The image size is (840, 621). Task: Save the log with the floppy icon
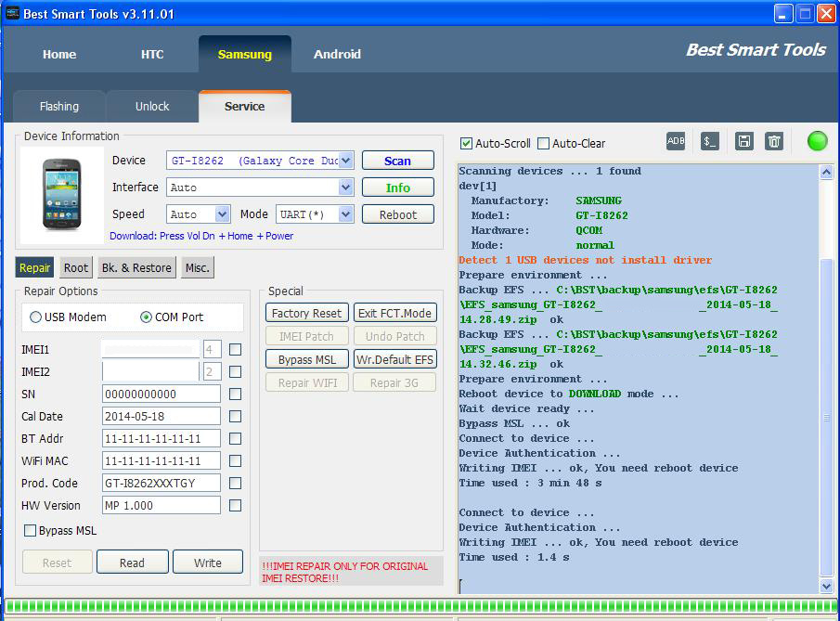(744, 141)
